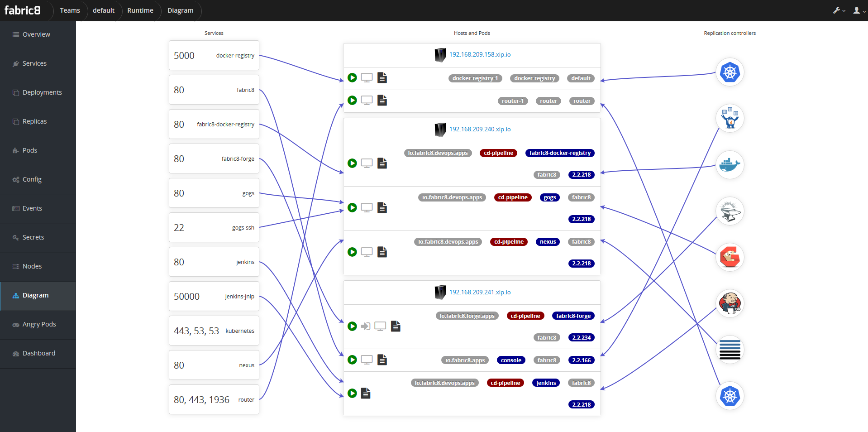Open logs icon for gogs pod
The width and height of the screenshot is (868, 432).
[x=382, y=207]
